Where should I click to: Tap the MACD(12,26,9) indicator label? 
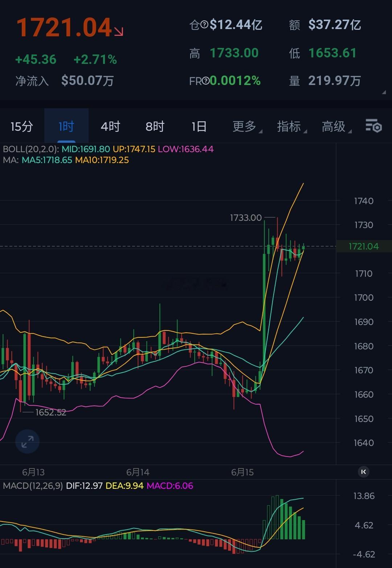(33, 486)
